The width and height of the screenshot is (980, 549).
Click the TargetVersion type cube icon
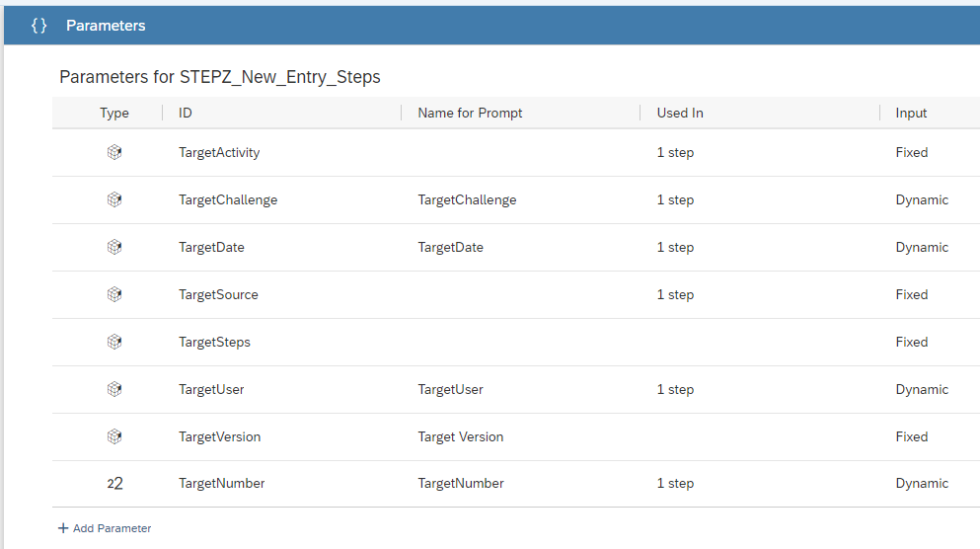point(114,436)
